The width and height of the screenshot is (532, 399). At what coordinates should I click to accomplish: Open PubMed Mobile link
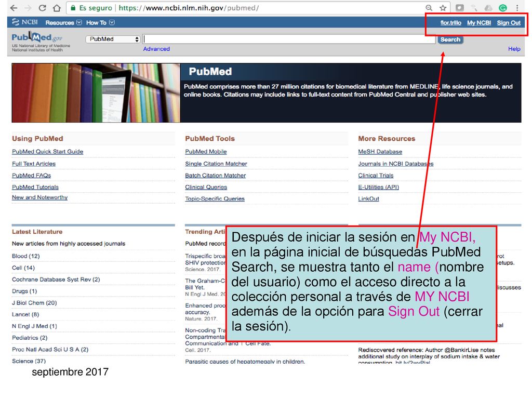pyautogui.click(x=206, y=152)
